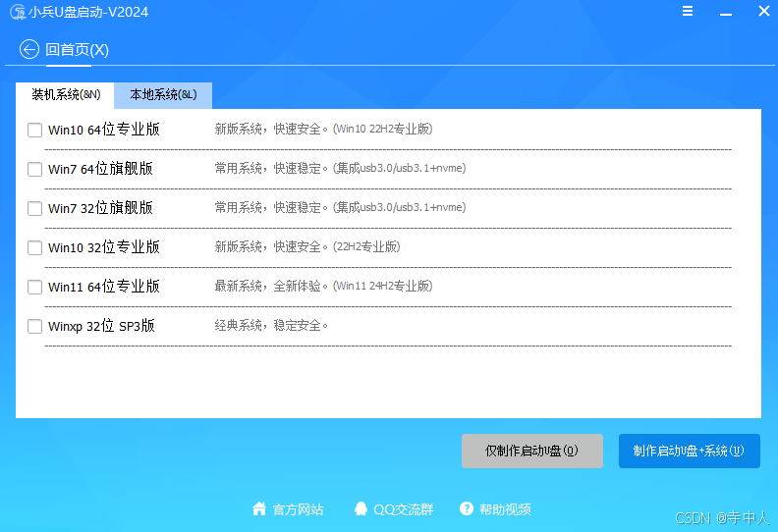This screenshot has width=778, height=532.
Task: Check the Winxp 32位 SP3版 checkbox
Action: pyautogui.click(x=34, y=326)
